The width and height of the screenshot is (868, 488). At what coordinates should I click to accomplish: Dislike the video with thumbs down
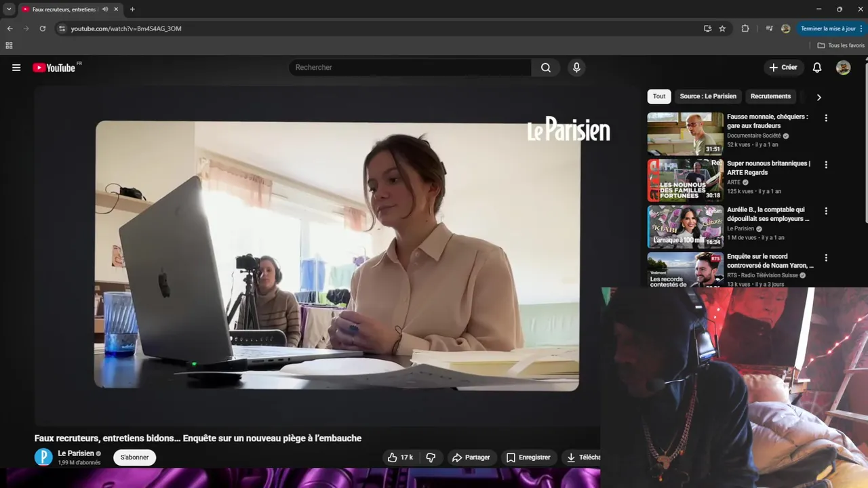click(431, 457)
